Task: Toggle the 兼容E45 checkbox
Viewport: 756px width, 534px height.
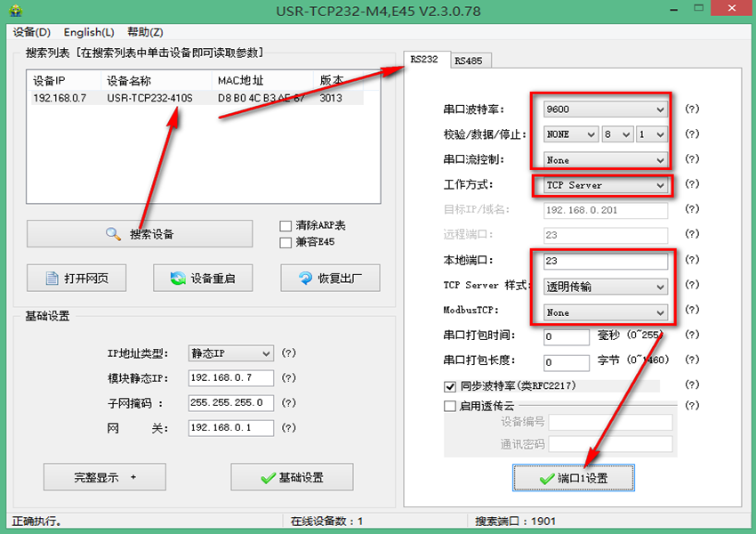Action: [286, 242]
